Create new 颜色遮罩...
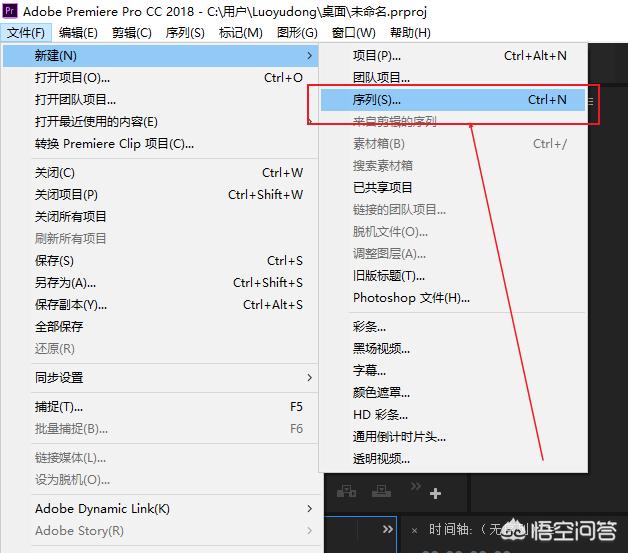Image resolution: width=628 pixels, height=553 pixels. tap(453, 392)
